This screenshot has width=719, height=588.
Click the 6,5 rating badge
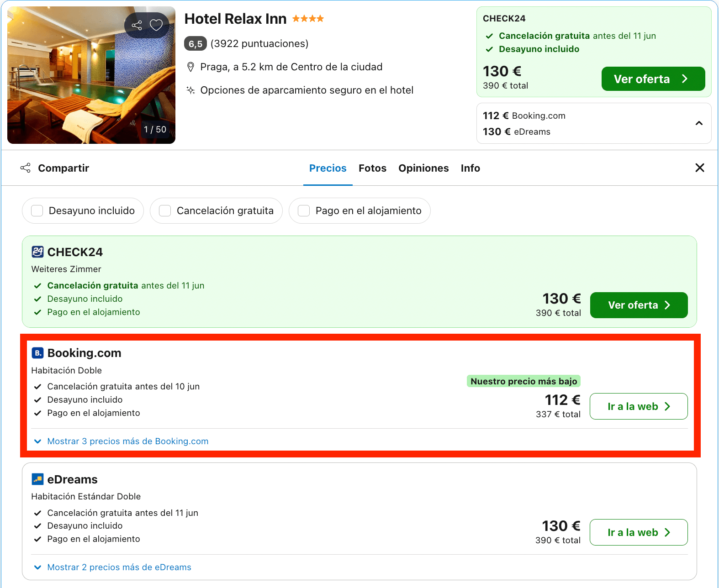[x=196, y=43]
